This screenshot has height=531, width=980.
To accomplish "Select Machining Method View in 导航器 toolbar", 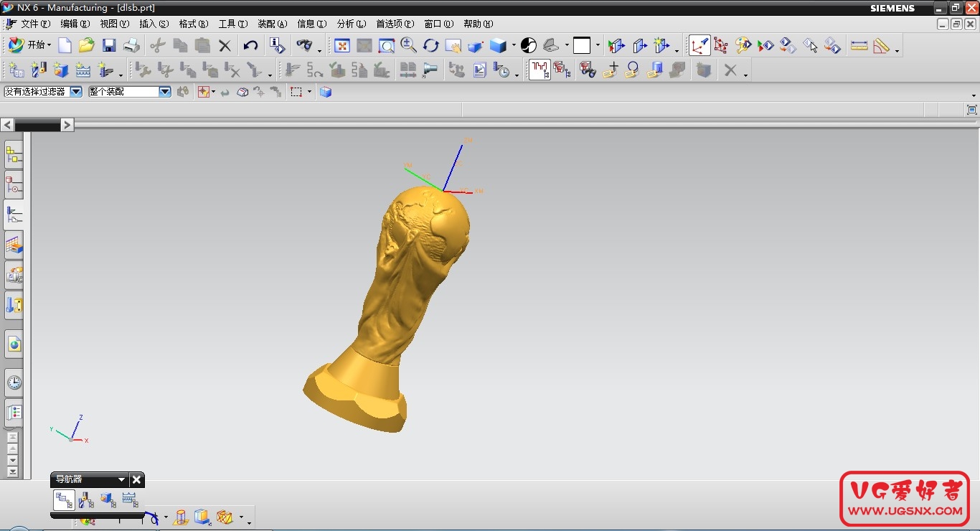I will pyautogui.click(x=130, y=499).
